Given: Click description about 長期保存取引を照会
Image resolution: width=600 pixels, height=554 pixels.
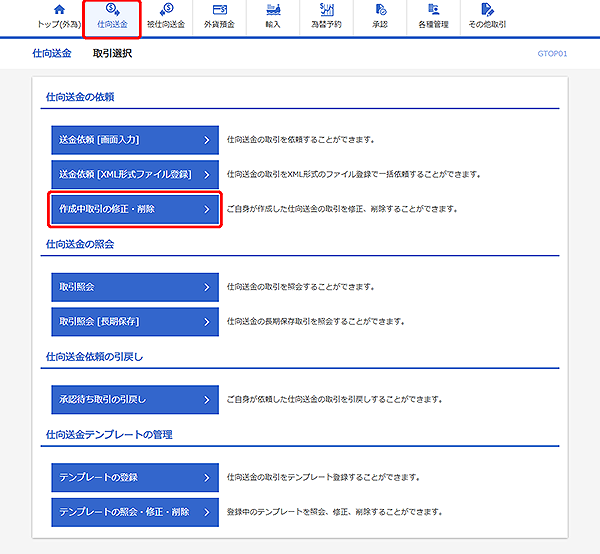Looking at the screenshot, I should pos(316,321).
